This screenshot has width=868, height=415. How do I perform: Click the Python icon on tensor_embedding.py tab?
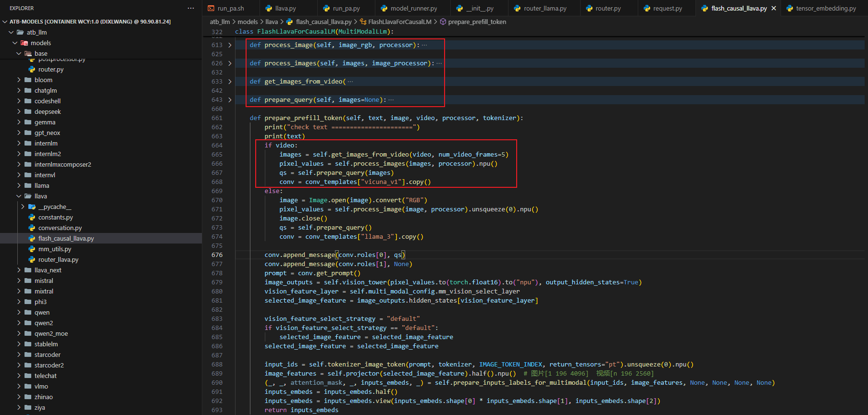(x=789, y=8)
